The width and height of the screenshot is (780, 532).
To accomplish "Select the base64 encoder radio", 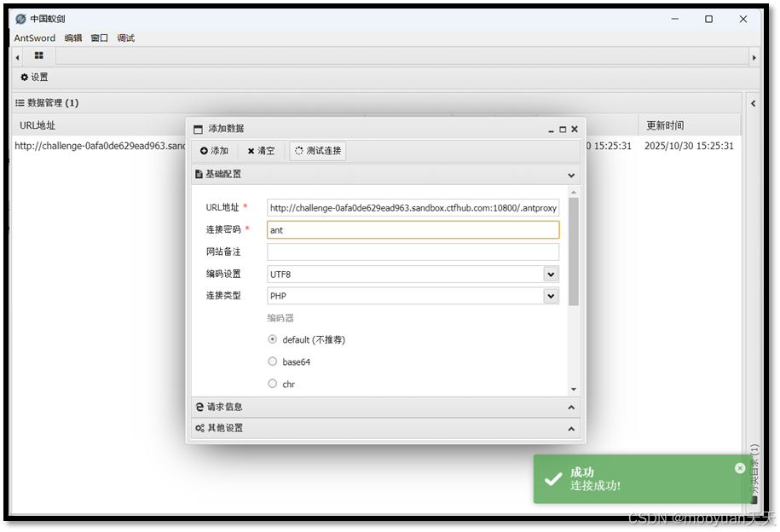I will click(x=273, y=361).
